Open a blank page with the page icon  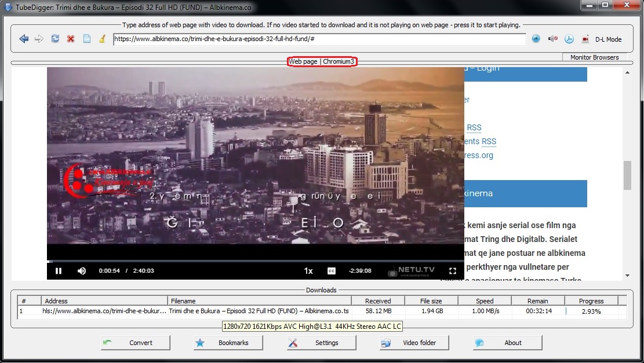click(87, 39)
